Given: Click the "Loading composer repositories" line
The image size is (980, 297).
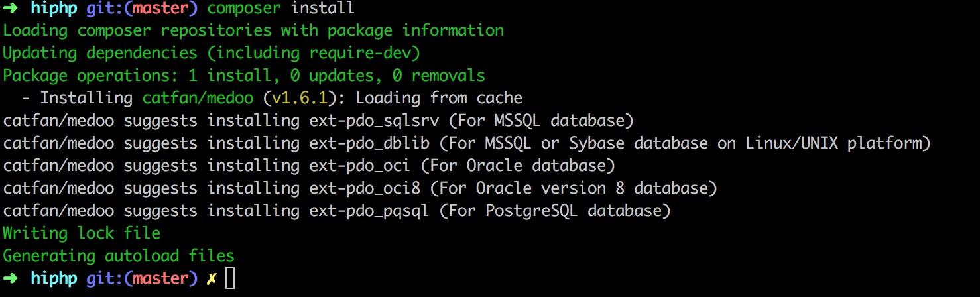Looking at the screenshot, I should (x=253, y=30).
